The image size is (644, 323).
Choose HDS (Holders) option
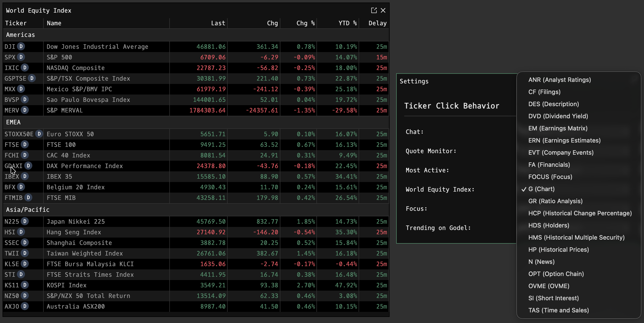(x=579, y=225)
